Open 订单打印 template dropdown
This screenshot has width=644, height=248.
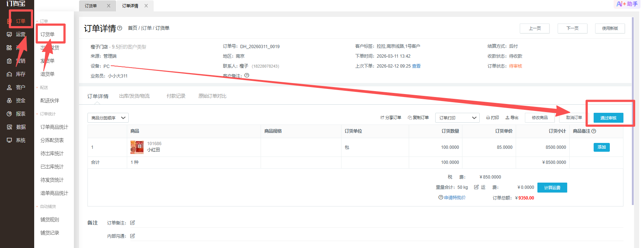pos(457,118)
